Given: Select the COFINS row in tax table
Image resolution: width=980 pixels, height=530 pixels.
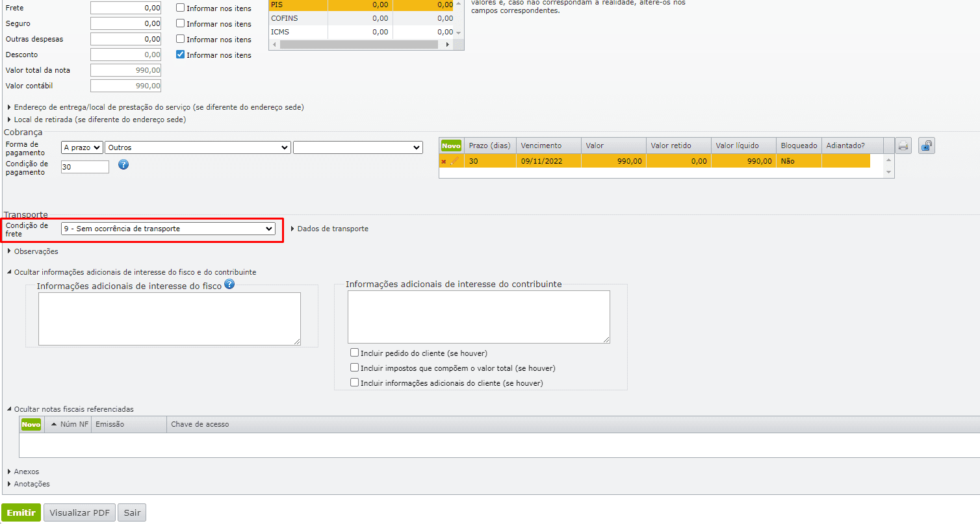Looking at the screenshot, I should coord(361,18).
